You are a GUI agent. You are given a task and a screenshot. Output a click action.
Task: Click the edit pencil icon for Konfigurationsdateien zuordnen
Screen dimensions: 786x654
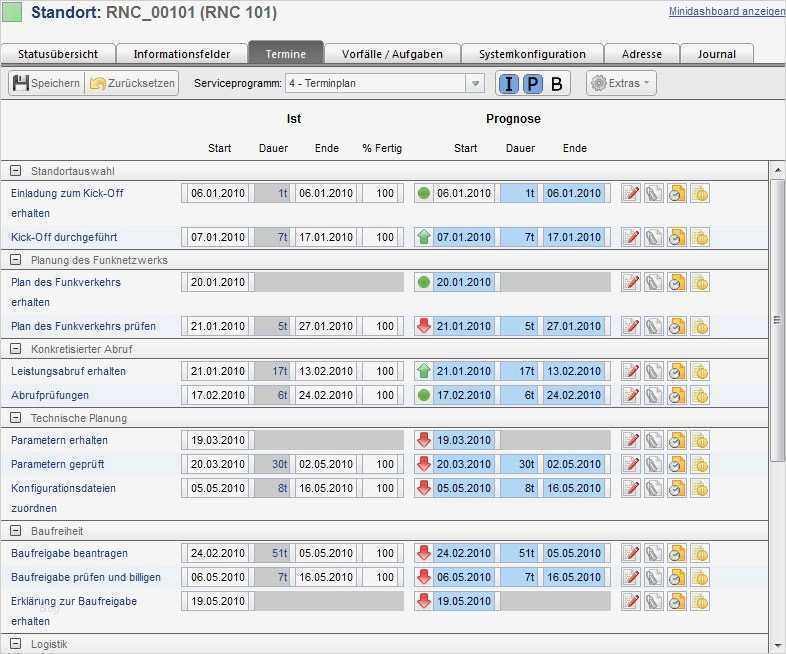pyautogui.click(x=631, y=489)
